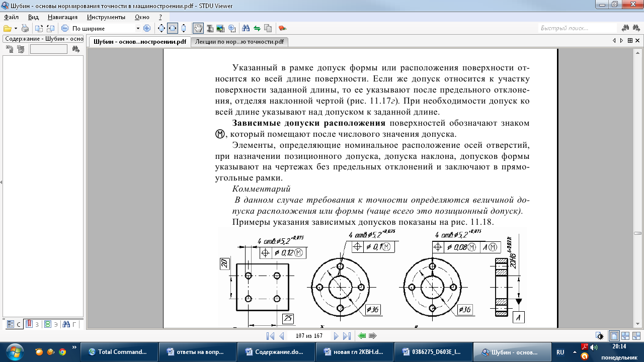The width and height of the screenshot is (644, 362).
Task: Open 'Содержание.do...' taskbar window
Action: 276,352
